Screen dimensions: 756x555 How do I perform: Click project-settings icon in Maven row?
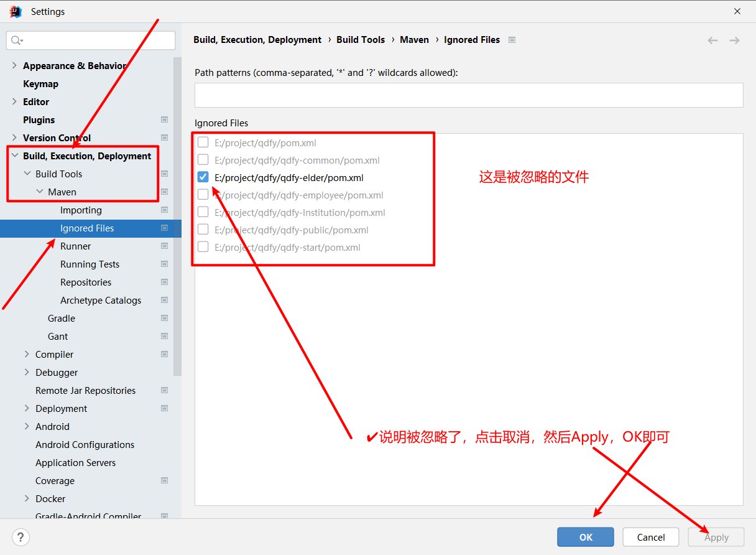164,192
